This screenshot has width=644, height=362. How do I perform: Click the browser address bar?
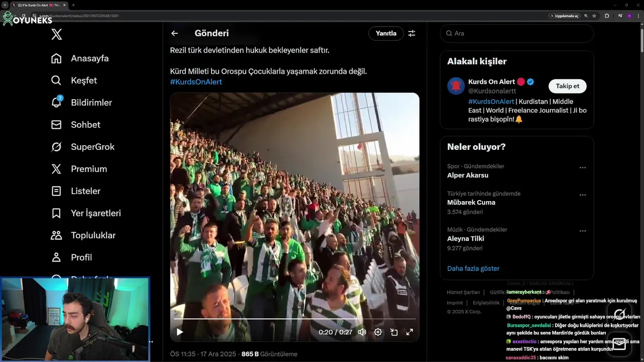(292, 16)
